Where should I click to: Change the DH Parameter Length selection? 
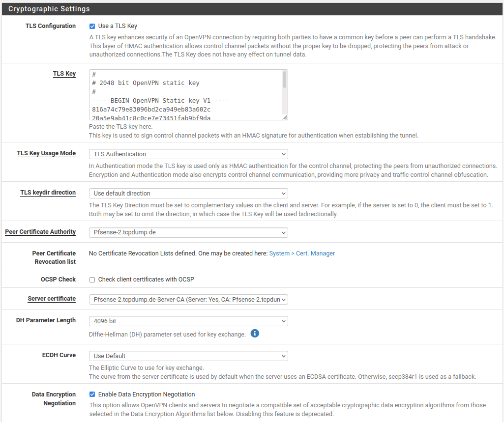[188, 321]
